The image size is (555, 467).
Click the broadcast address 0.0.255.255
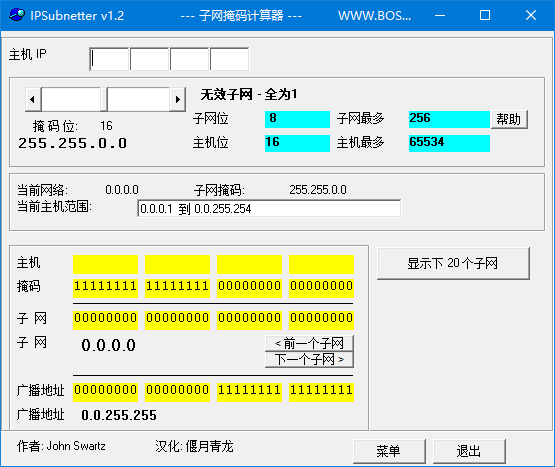point(119,415)
